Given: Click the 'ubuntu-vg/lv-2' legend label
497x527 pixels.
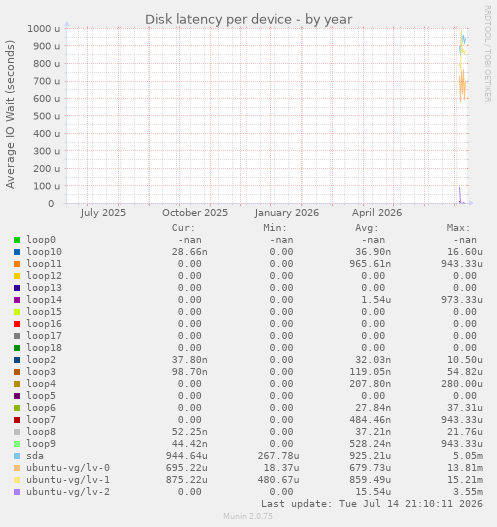Looking at the screenshot, I should [x=68, y=492].
